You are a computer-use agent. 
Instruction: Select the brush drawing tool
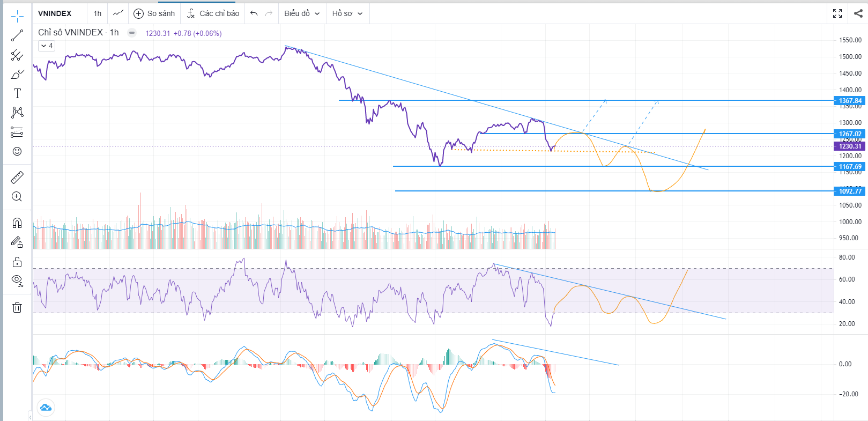pyautogui.click(x=17, y=74)
